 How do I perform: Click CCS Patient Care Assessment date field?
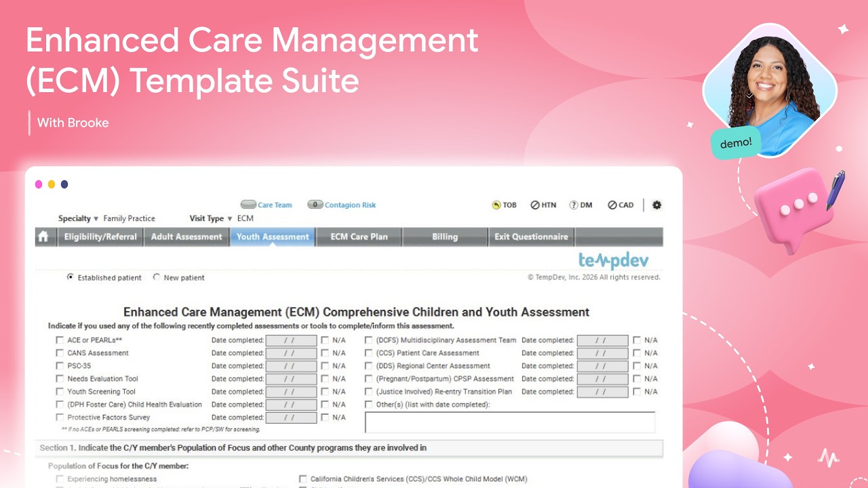pyautogui.click(x=602, y=353)
